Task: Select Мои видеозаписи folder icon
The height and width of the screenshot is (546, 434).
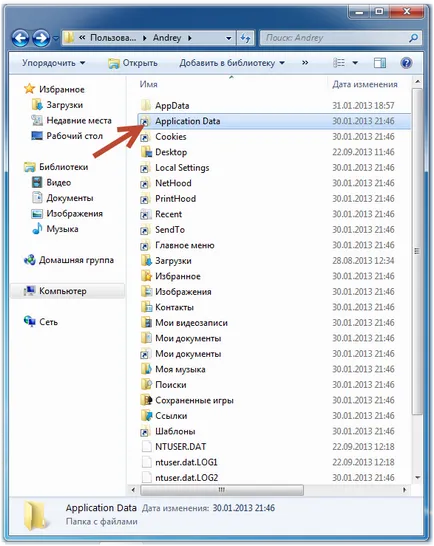Action: click(x=146, y=322)
